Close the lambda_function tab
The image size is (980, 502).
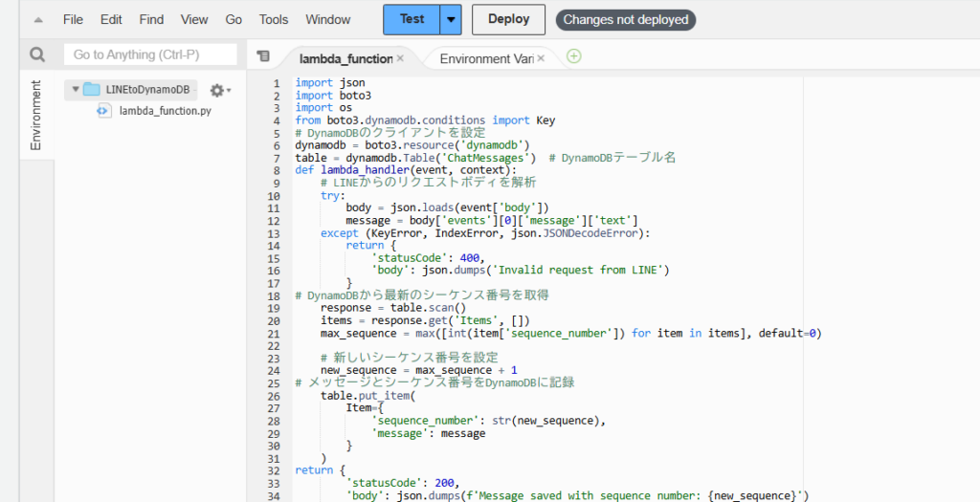pos(400,58)
